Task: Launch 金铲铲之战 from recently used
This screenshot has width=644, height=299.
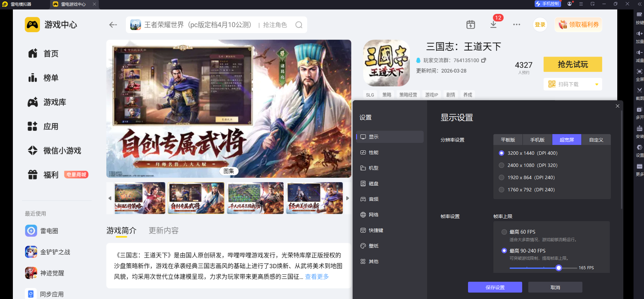Action: (48, 252)
